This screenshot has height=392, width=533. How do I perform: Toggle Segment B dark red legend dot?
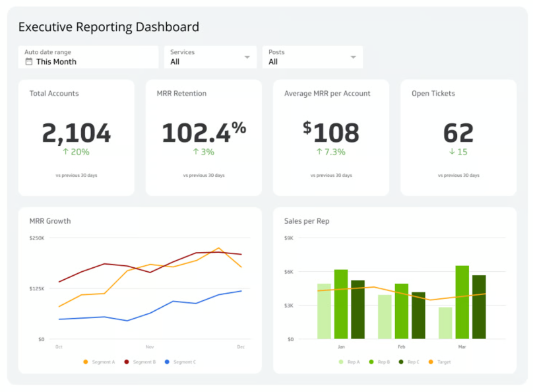pos(127,362)
